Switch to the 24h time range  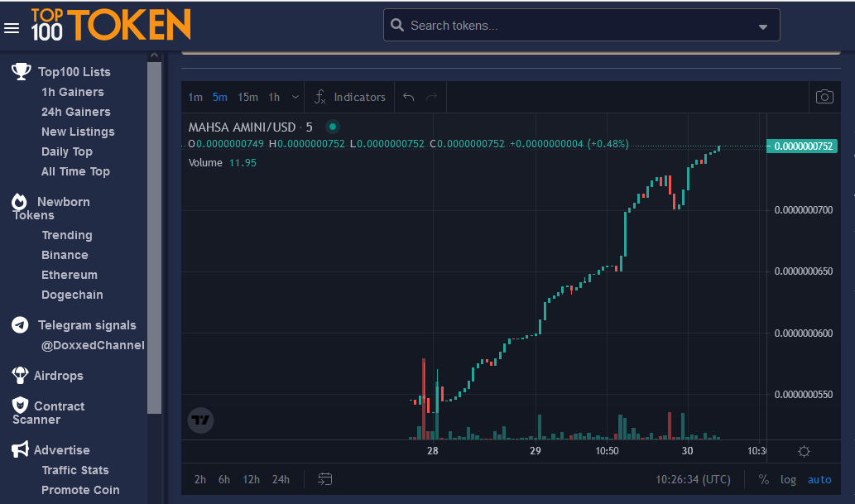pos(281,479)
